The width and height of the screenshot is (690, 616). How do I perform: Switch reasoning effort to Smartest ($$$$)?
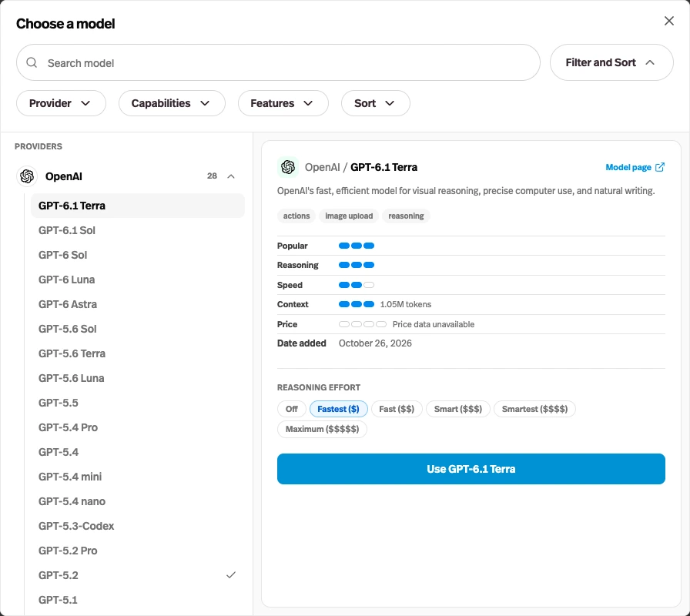[534, 409]
